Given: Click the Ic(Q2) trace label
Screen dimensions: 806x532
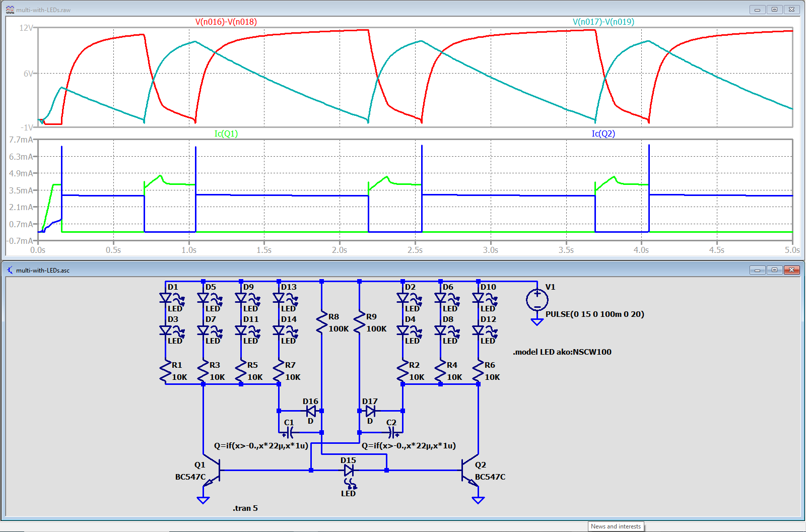Looking at the screenshot, I should point(603,134).
